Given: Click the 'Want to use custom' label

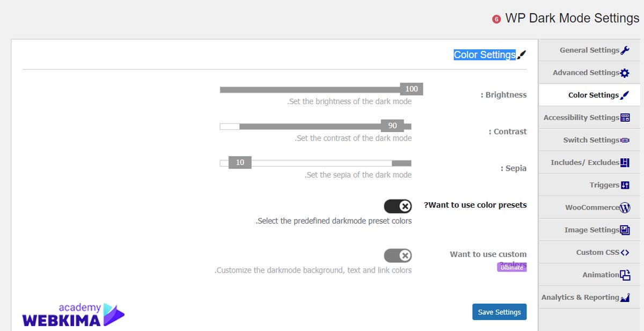Looking at the screenshot, I should (x=488, y=254).
